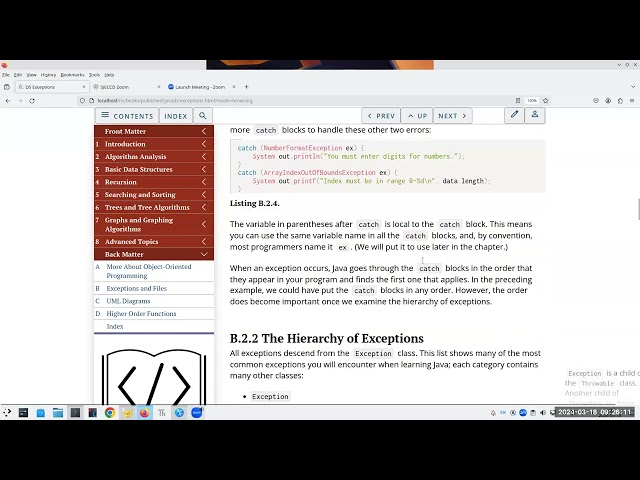Close the DS Exceptions tab
The width and height of the screenshot is (640, 480).
tap(84, 87)
